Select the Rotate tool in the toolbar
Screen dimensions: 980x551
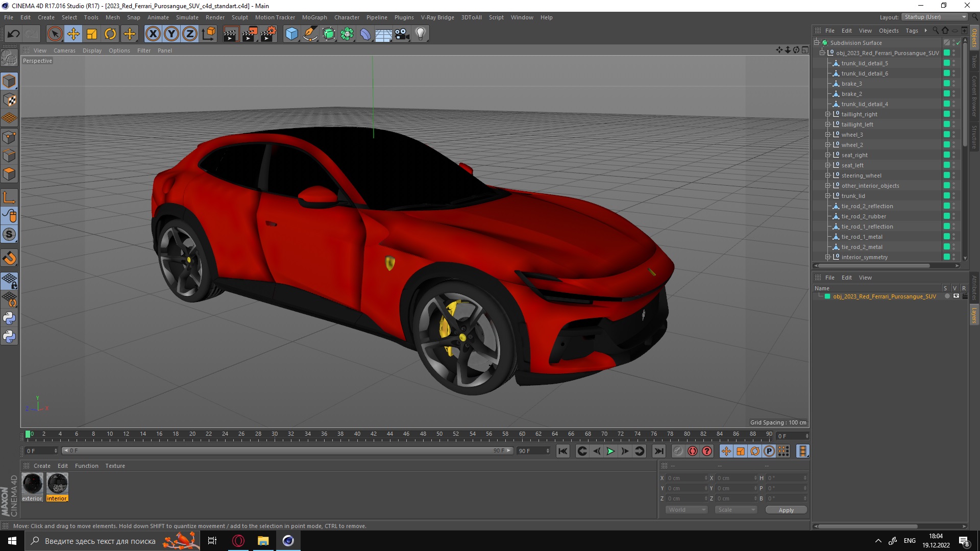[110, 34]
